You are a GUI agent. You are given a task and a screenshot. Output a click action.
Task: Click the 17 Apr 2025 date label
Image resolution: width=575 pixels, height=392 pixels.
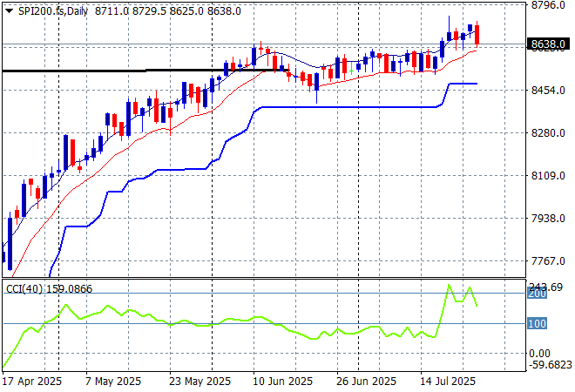(x=33, y=382)
